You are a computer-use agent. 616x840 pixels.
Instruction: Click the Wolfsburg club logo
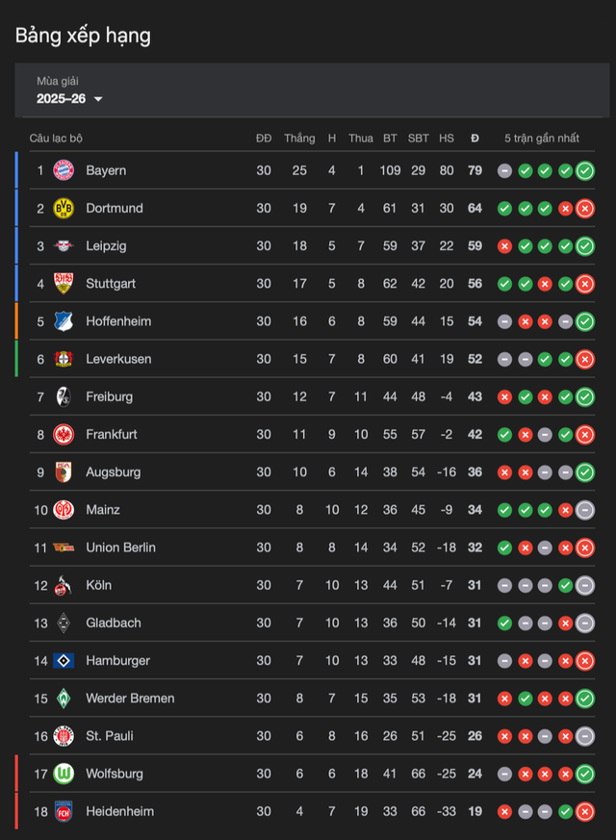tap(64, 774)
